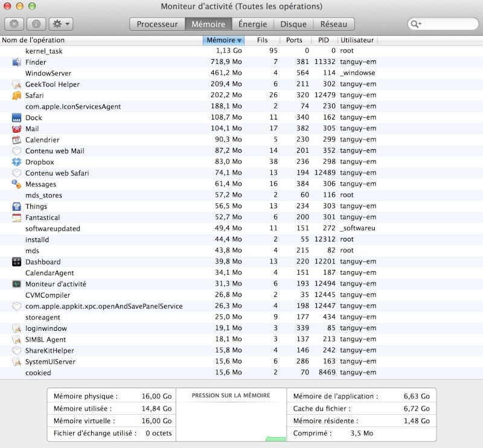Select the softwareupdated process
The width and height of the screenshot is (483, 448).
(x=241, y=229)
